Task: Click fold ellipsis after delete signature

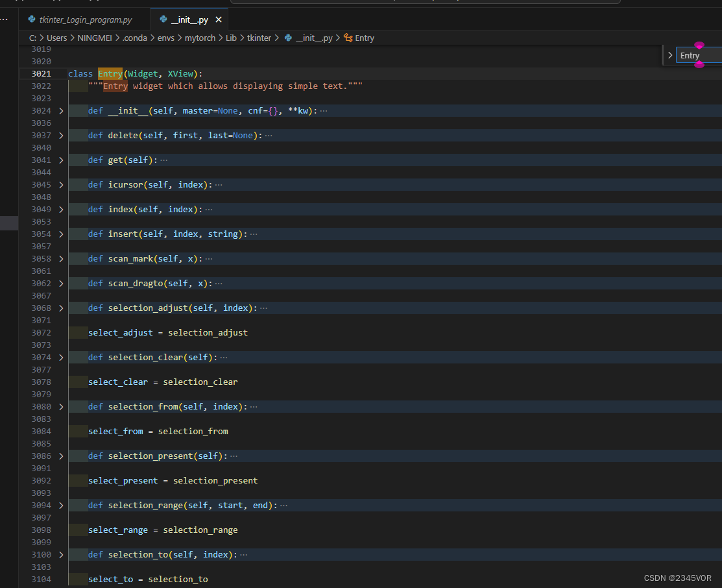Action: click(269, 136)
